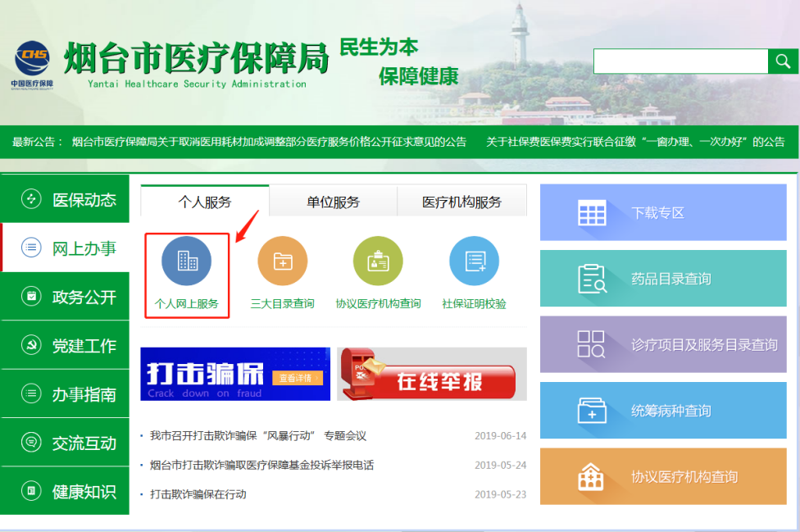Click the 三大目录查询 text link
Screen dimensions: 800x532
point(283,304)
